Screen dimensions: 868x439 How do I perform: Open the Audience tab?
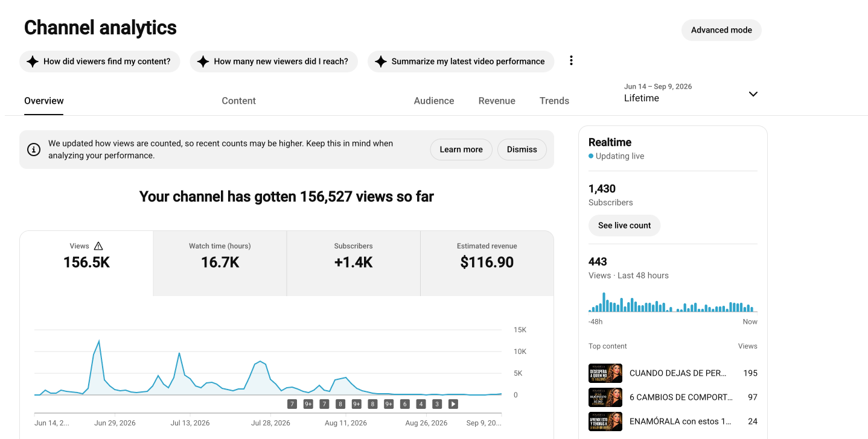point(434,101)
